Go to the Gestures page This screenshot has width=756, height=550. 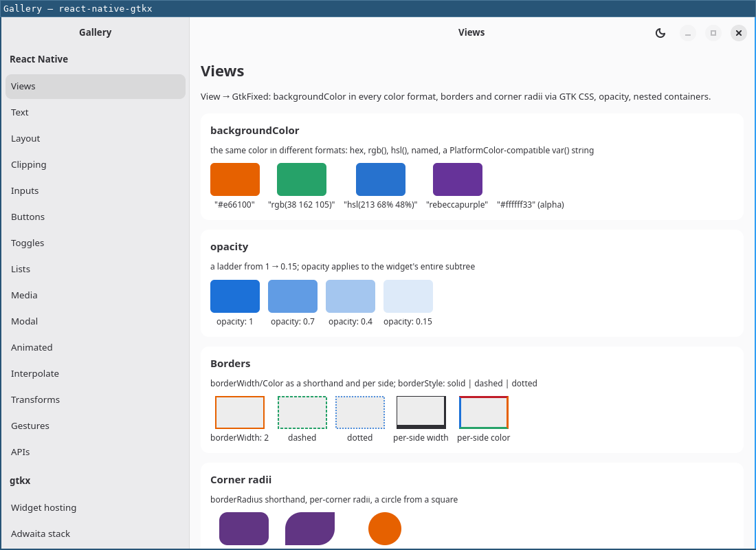(x=96, y=426)
